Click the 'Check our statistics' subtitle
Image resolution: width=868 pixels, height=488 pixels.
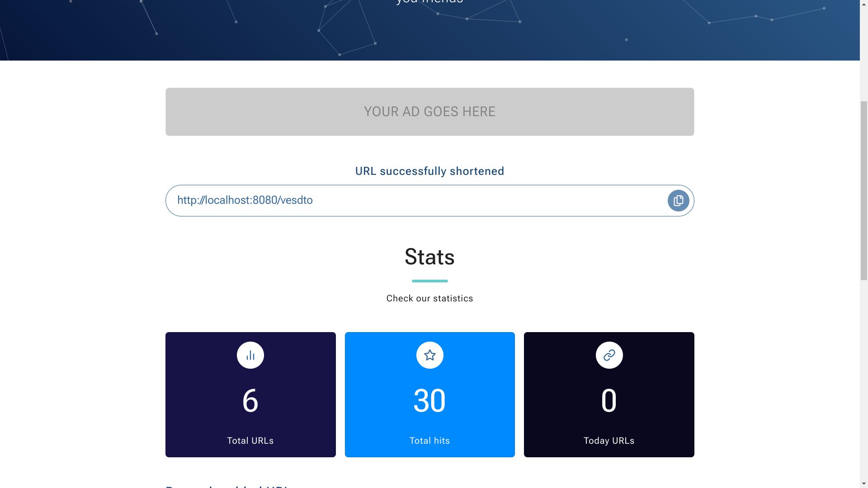(429, 298)
